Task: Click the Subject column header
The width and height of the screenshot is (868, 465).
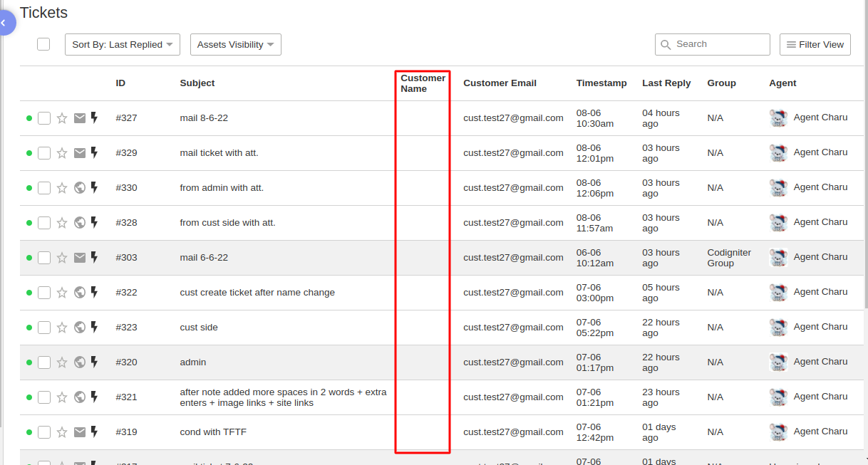Action: click(197, 83)
